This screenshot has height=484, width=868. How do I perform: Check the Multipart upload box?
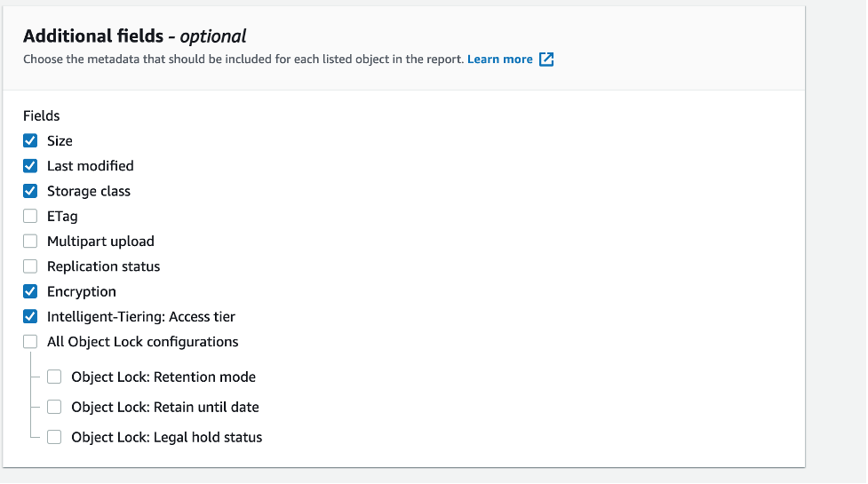[x=30, y=242]
